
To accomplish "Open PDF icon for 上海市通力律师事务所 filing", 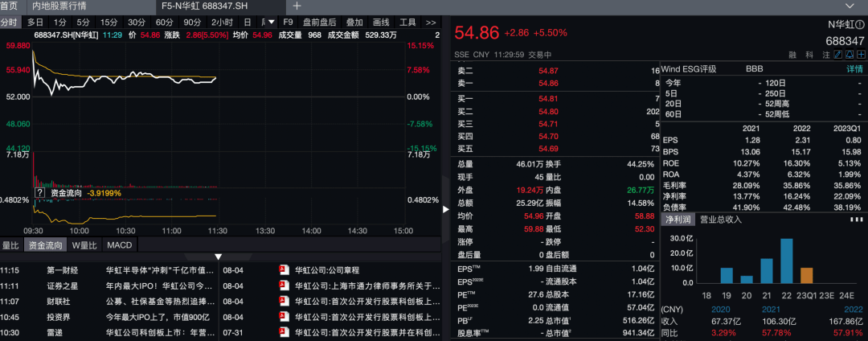I will tap(284, 286).
